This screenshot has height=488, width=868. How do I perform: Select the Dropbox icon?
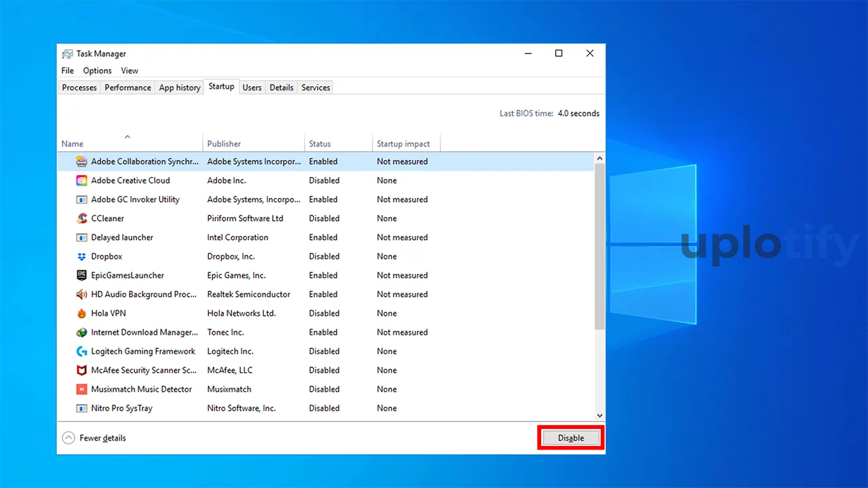tap(81, 256)
